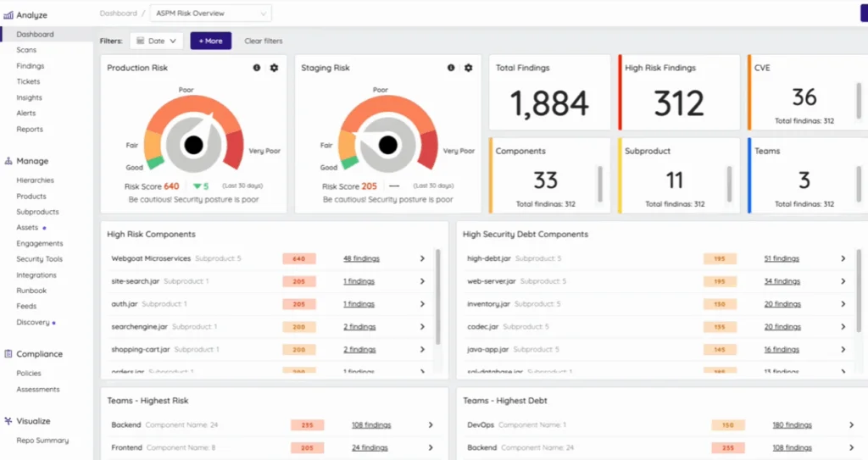The height and width of the screenshot is (460, 868).
Task: Open Hierarchies in sidebar
Action: tap(35, 180)
